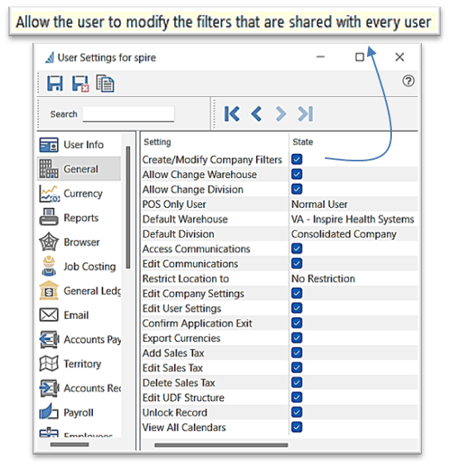Click the Copy settings icon

[105, 83]
